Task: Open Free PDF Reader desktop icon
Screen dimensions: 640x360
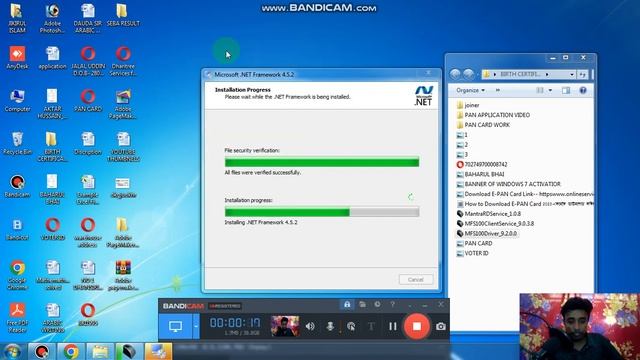Action: [x=17, y=318]
